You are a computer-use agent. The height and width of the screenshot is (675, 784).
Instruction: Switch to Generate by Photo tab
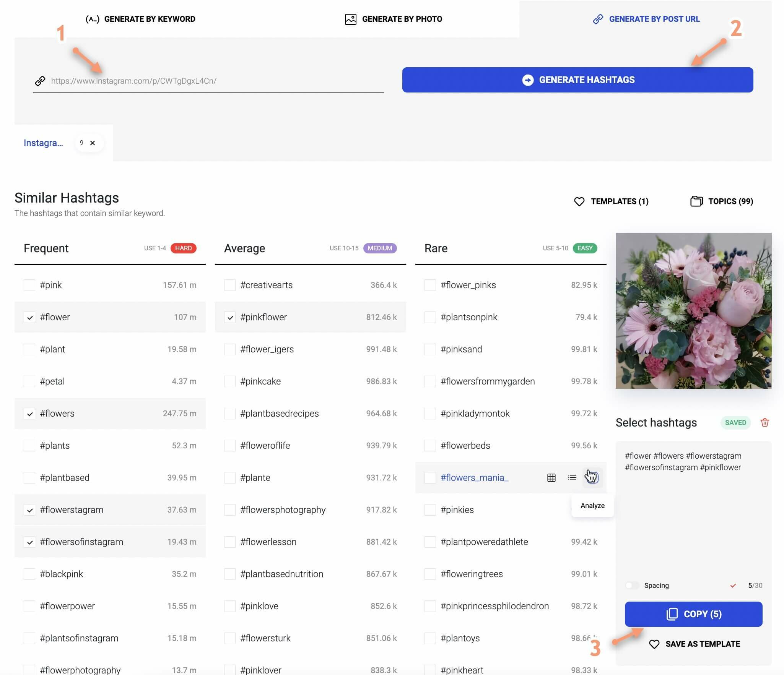(394, 19)
